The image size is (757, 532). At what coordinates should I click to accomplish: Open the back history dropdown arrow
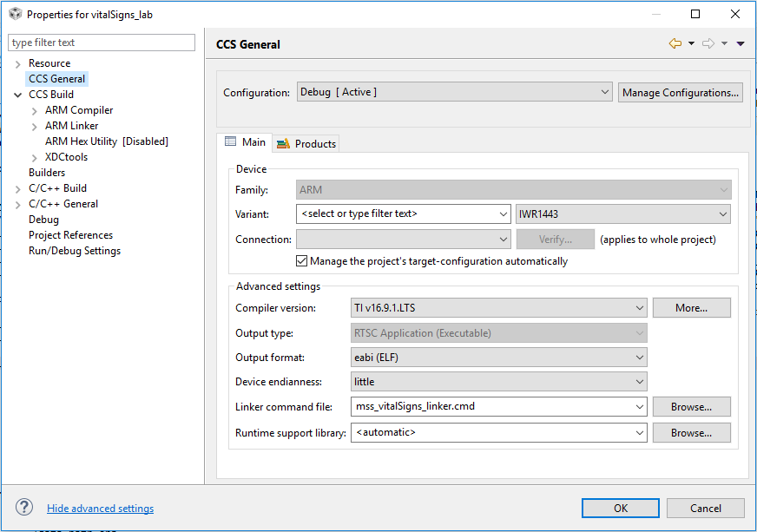(x=691, y=44)
